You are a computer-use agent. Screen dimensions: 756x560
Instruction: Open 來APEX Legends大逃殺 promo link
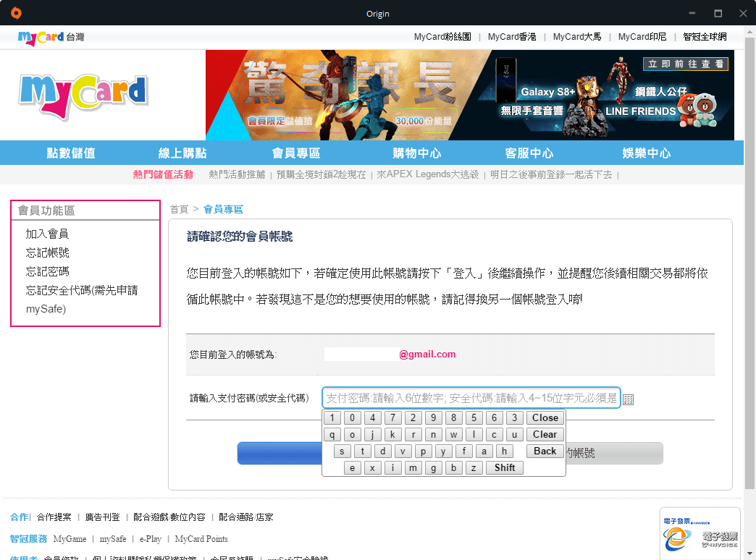pyautogui.click(x=428, y=174)
